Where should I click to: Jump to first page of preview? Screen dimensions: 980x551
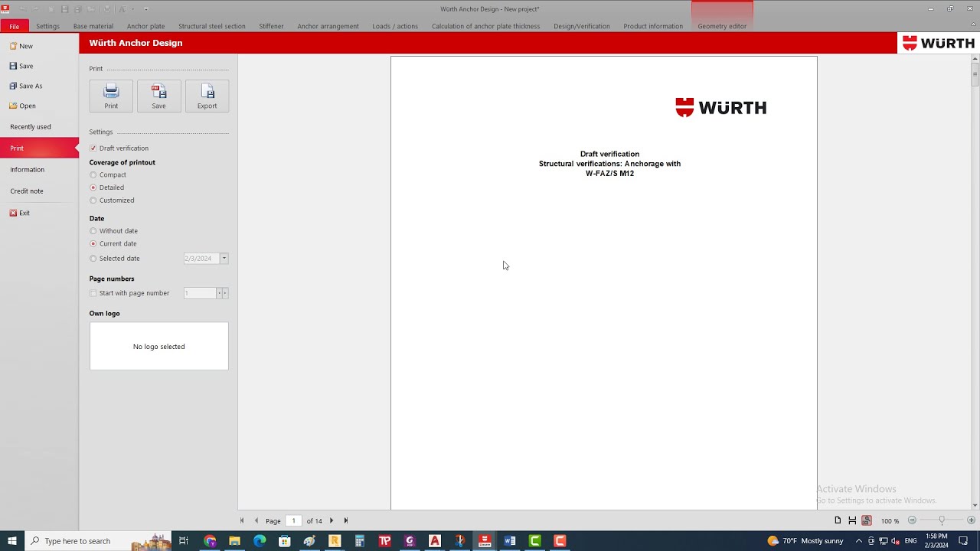pyautogui.click(x=242, y=520)
